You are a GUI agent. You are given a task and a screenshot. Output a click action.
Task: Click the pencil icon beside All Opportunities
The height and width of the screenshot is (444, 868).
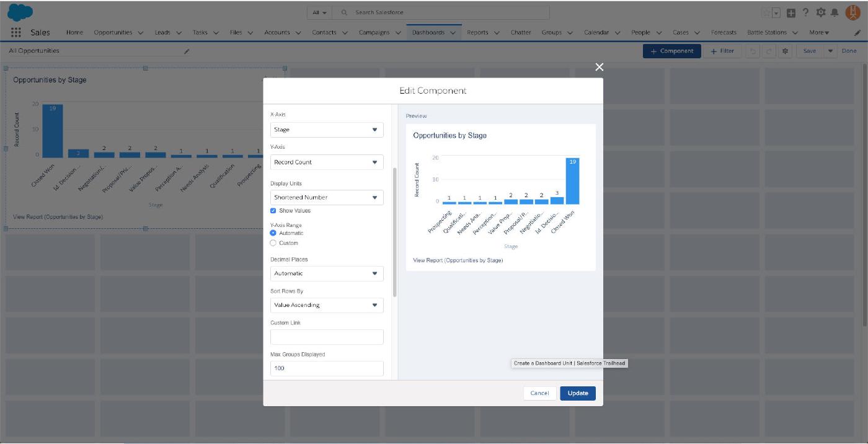(187, 51)
